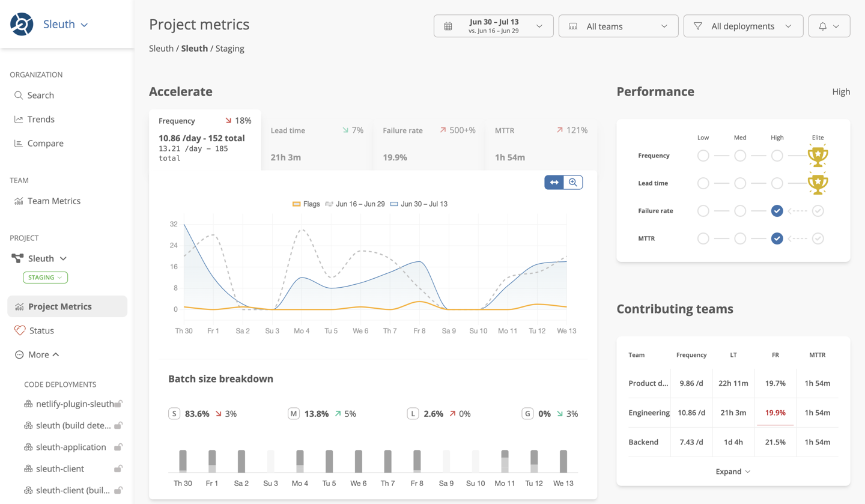865x504 pixels.
Task: Click the Compare bars icon
Action: [19, 143]
